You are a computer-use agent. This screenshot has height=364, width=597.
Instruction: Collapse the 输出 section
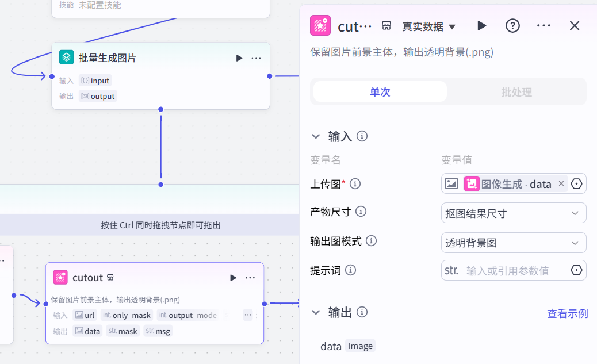[x=316, y=313]
